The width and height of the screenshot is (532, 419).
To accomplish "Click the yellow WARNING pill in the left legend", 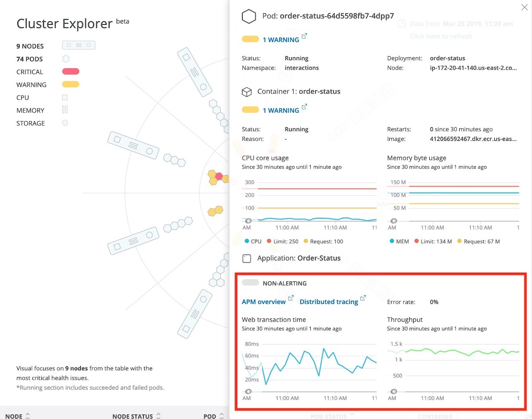I will (71, 85).
